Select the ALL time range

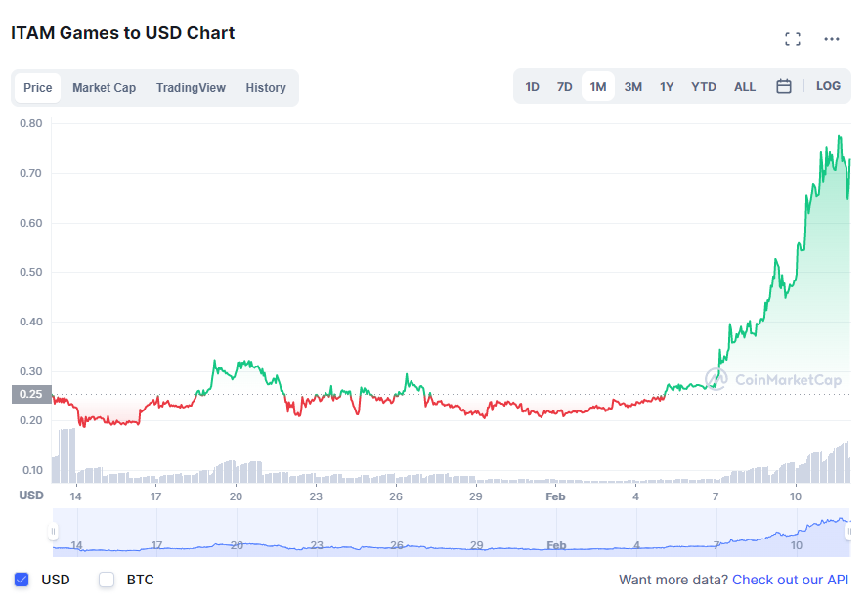(x=745, y=86)
